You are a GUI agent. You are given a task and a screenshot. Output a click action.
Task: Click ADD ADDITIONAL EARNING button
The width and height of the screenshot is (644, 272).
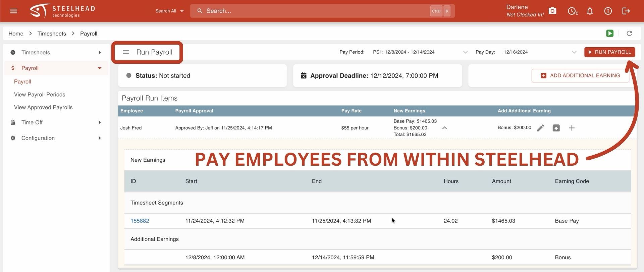pos(580,76)
